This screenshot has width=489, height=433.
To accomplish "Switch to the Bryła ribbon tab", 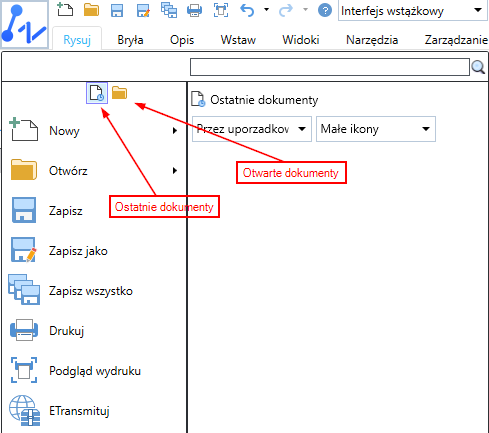I will (x=130, y=40).
